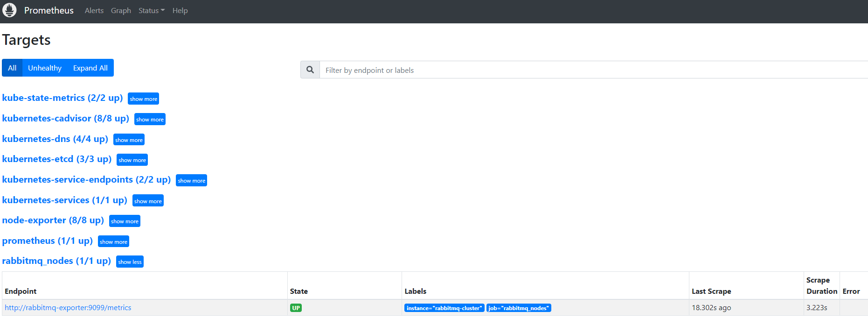Open the kubernetes-cadvisor job link
This screenshot has width=868, height=326.
point(66,118)
